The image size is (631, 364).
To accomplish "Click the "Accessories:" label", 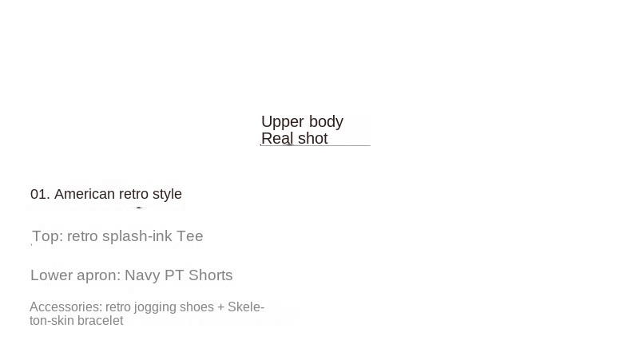I will (65, 307).
